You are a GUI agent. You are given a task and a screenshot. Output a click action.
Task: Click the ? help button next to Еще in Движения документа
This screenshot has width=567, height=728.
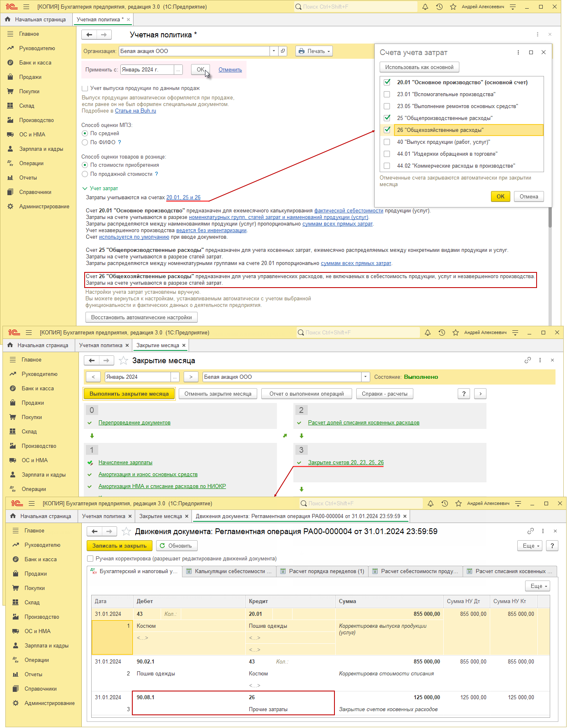pyautogui.click(x=552, y=546)
